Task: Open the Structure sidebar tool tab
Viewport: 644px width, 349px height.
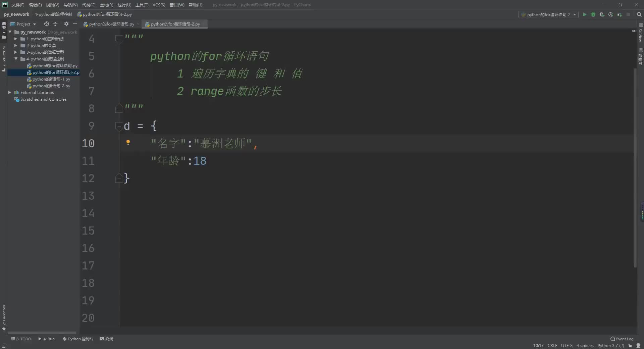Action: click(4, 59)
